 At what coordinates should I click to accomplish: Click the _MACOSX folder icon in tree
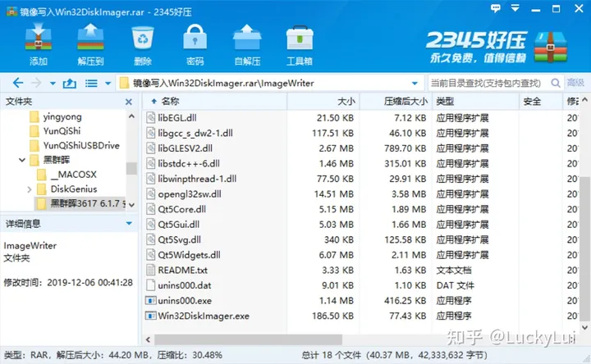click(x=42, y=175)
